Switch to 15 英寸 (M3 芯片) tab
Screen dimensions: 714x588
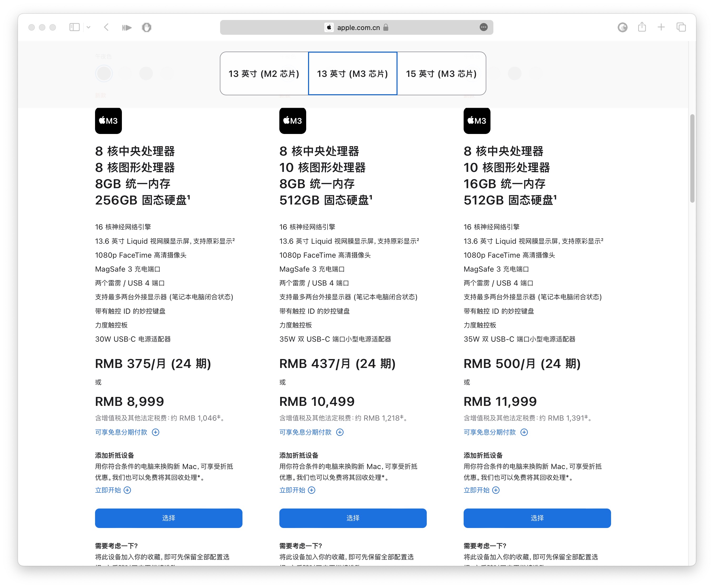click(441, 73)
